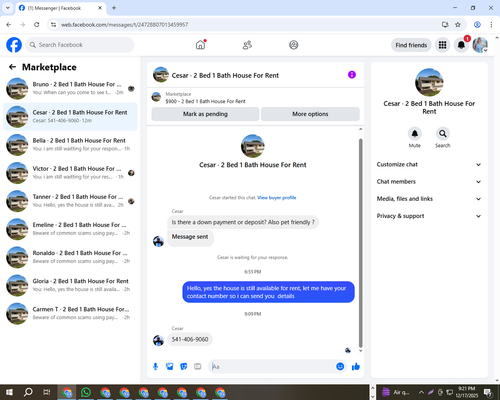The image size is (500, 400).
Task: Open Windows taskbar search
Action: (28, 392)
